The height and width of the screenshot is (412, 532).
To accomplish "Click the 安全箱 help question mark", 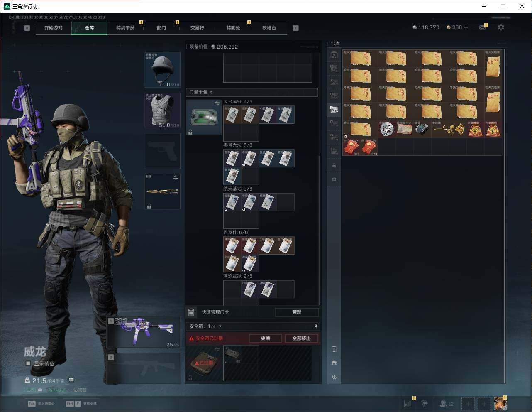I will coord(220,326).
